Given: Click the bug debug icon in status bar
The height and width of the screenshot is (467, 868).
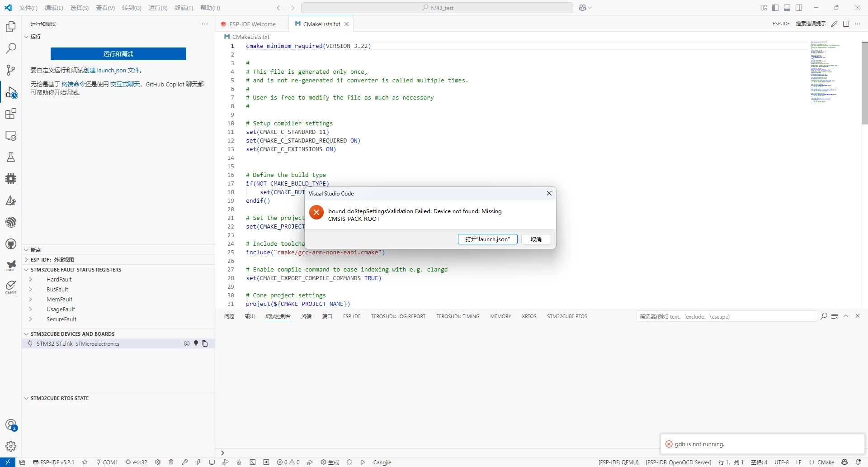Looking at the screenshot, I should click(349, 462).
